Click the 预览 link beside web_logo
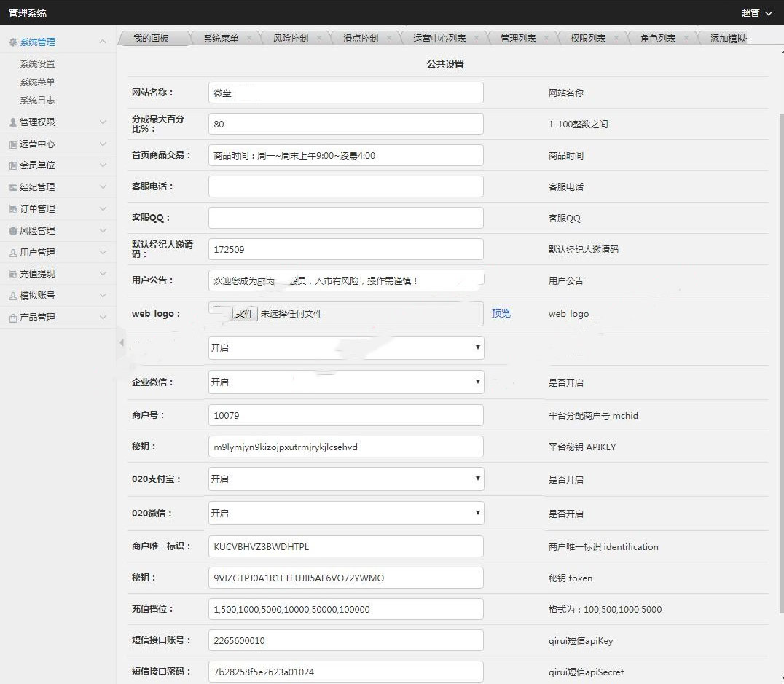 [501, 313]
